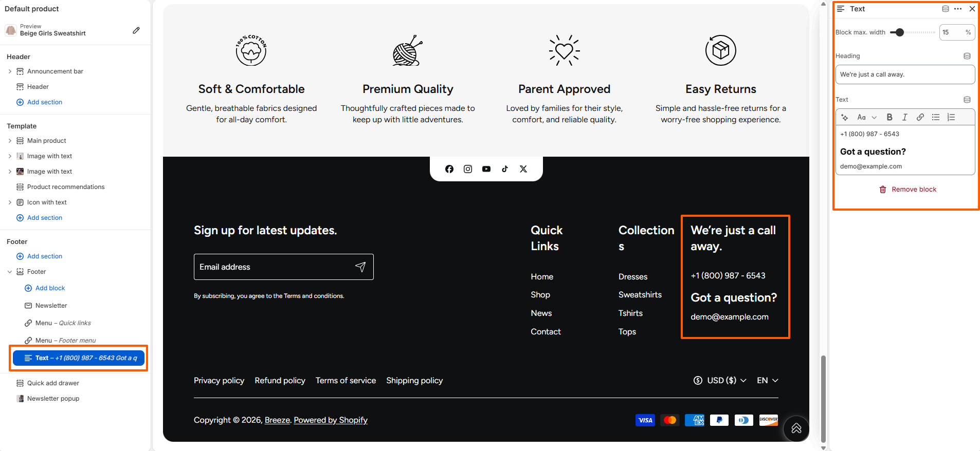Click the scroll-to-top arrow button
The width and height of the screenshot is (980, 451).
[796, 428]
